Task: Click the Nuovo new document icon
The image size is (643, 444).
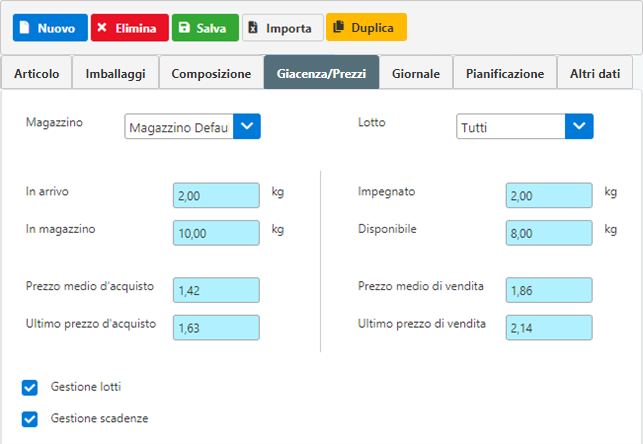Action: pos(25,27)
